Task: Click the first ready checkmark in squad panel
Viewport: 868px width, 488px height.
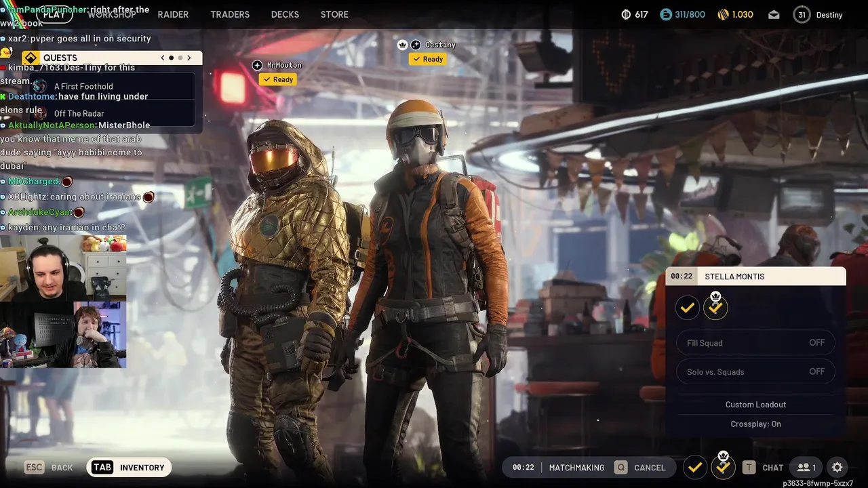Action: click(x=687, y=308)
